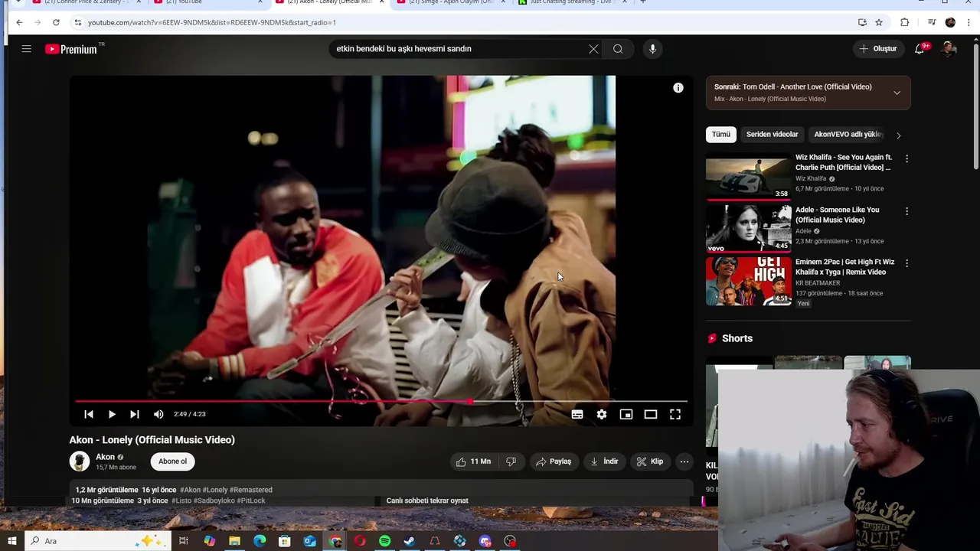The height and width of the screenshot is (551, 980).
Task: Start voice search with microphone
Action: (652, 49)
